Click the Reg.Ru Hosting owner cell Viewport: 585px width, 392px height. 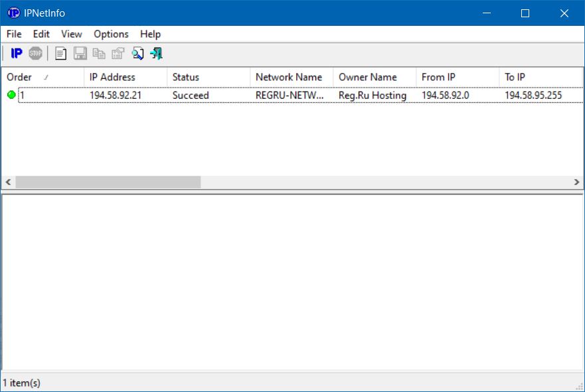tap(373, 96)
